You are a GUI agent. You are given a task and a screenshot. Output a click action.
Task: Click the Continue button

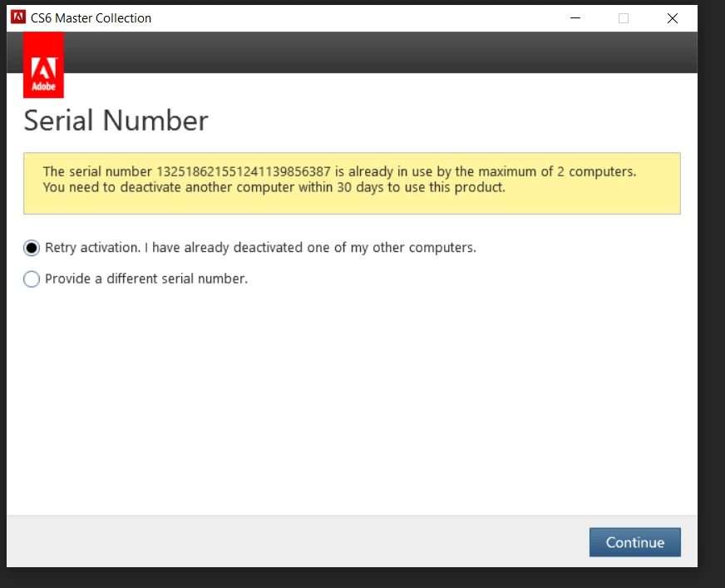635,542
